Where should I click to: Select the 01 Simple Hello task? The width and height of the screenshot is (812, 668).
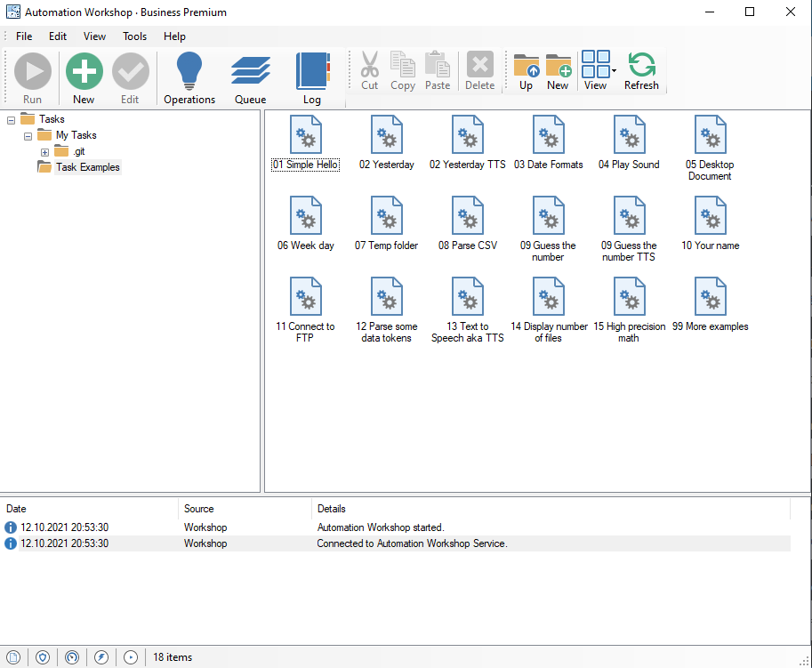306,142
